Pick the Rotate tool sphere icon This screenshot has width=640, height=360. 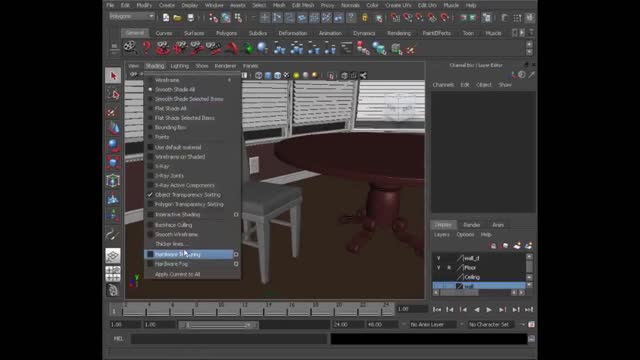113,146
